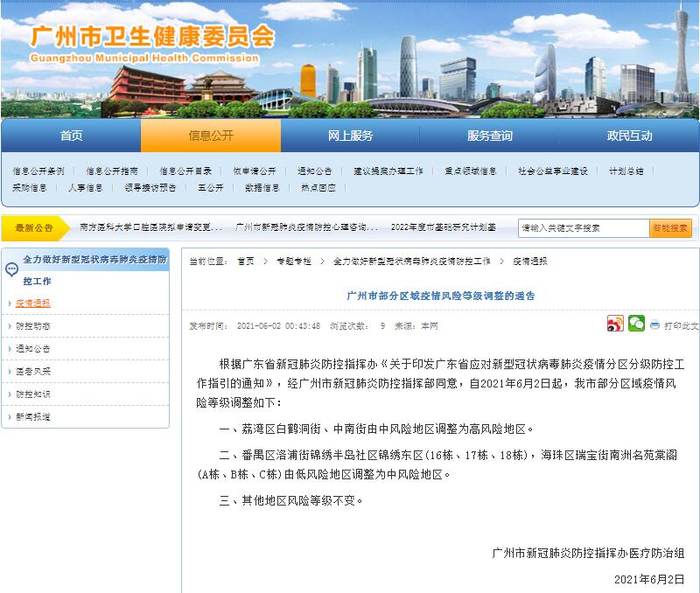Open the 网上服务 tab
The height and width of the screenshot is (593, 700).
pos(350,136)
